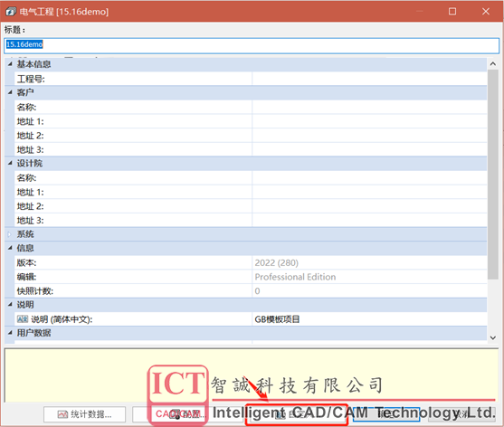Viewport: 504px width, 427px height.
Task: Click the application icon in title bar
Action: [x=11, y=12]
